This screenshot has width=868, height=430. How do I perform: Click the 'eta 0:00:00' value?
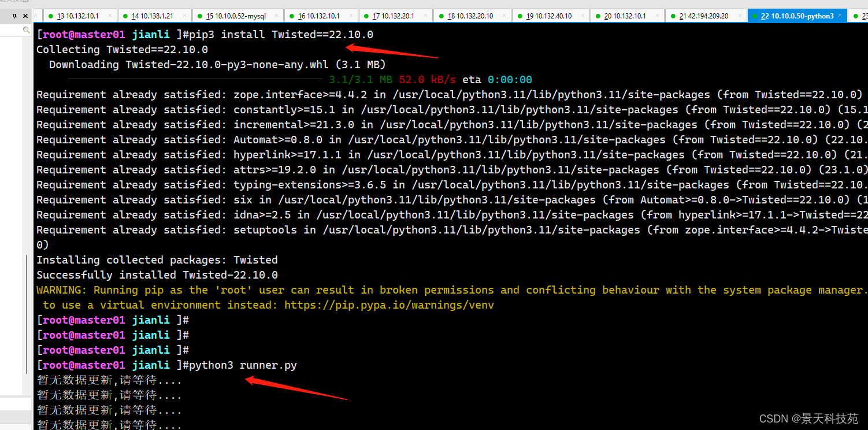497,80
